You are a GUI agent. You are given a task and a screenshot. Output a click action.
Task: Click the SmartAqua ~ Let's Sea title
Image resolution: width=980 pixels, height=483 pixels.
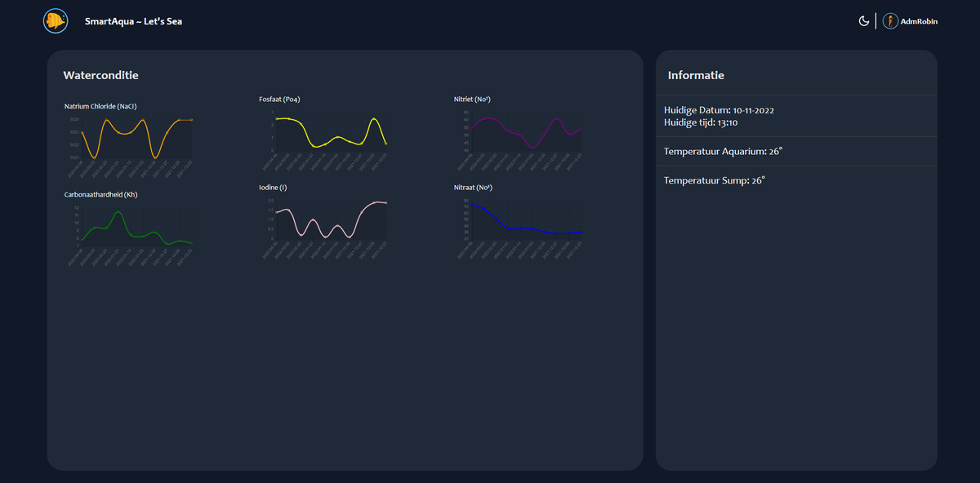[x=131, y=21]
